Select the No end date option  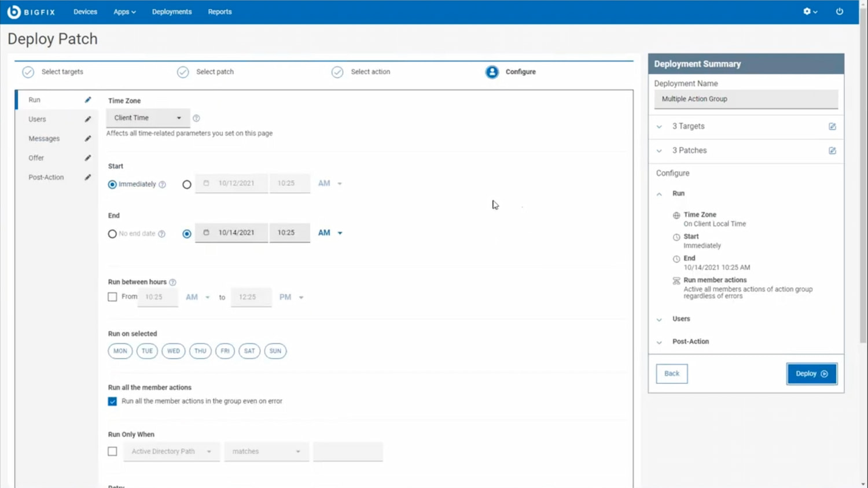112,233
